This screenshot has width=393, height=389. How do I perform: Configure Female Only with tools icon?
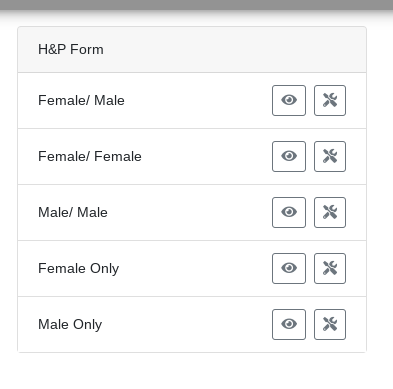(x=330, y=268)
